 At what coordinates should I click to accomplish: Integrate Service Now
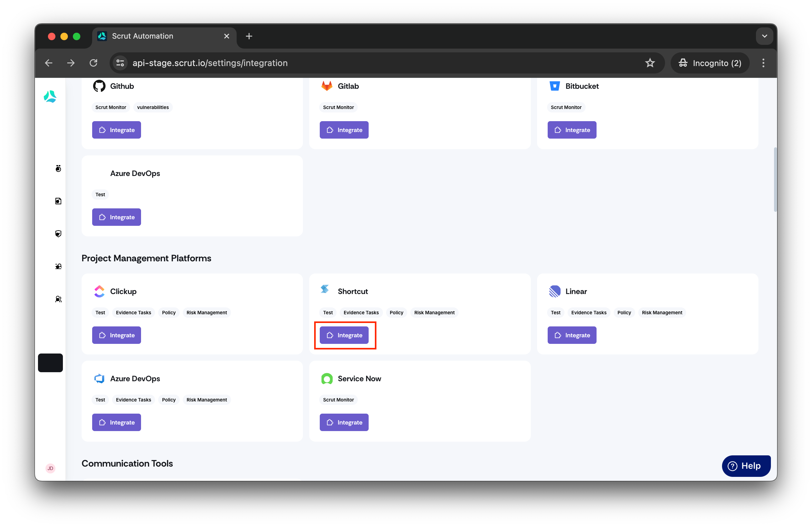coord(344,423)
